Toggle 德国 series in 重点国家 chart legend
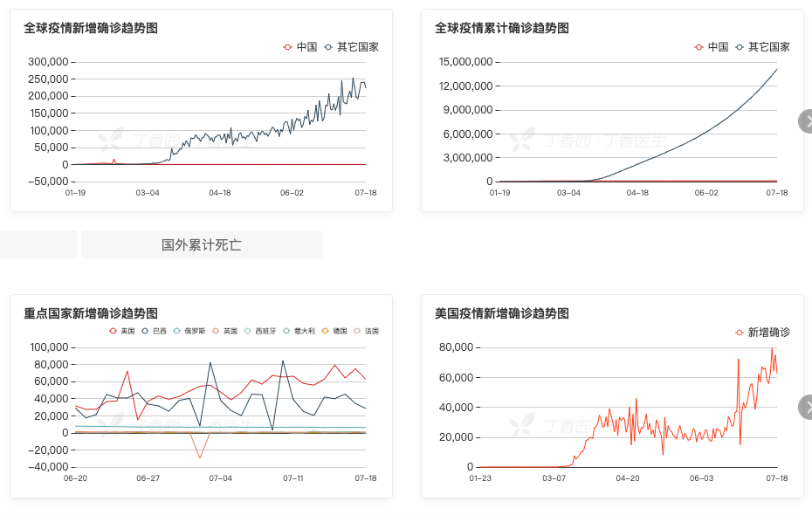Image resolution: width=812 pixels, height=515 pixels. click(x=334, y=331)
